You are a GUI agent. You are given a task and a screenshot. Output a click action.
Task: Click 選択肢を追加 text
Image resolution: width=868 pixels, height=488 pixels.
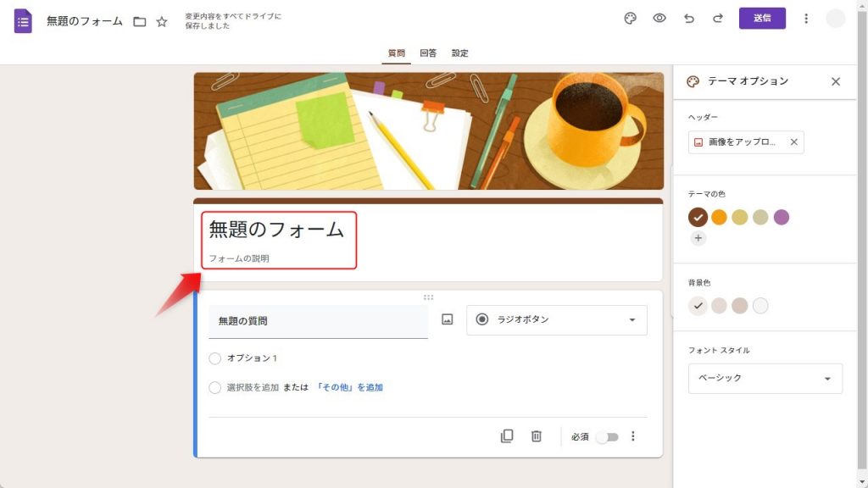[253, 387]
